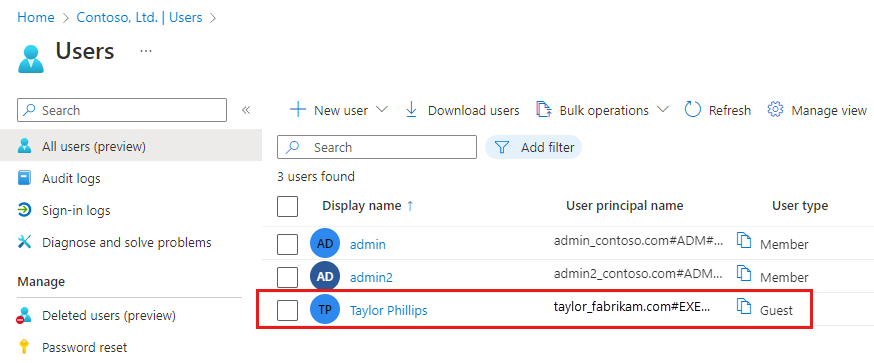Click the Bulk operations document icon

tap(543, 110)
